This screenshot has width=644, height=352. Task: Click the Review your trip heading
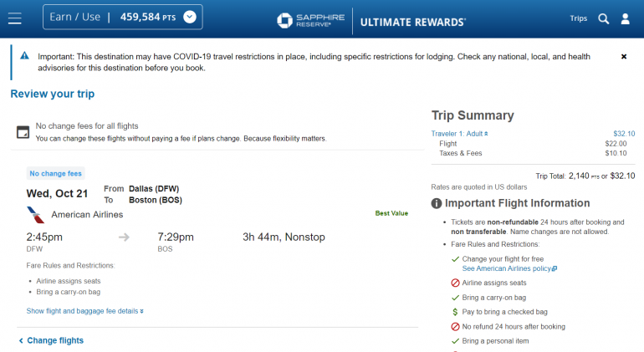tap(52, 94)
